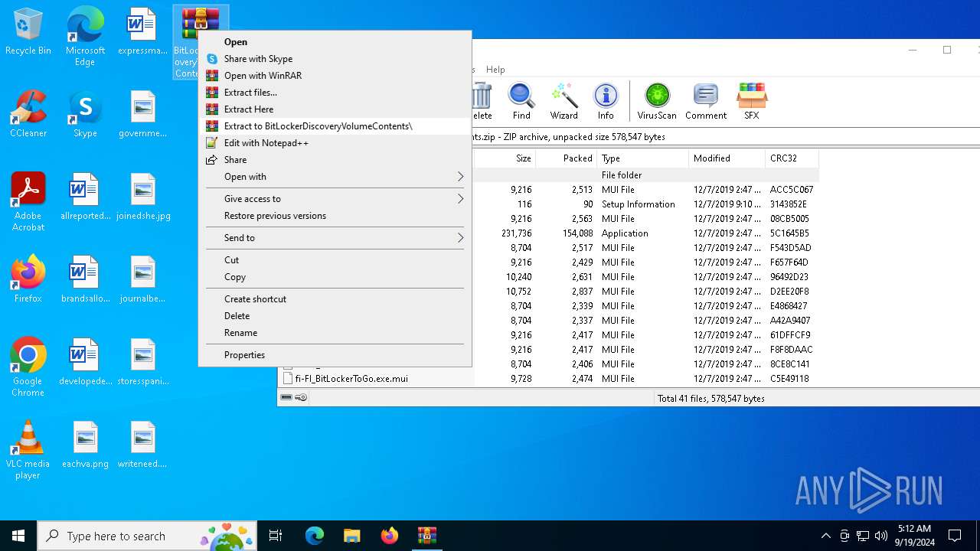Choose Copy in the context menu

[335, 277]
